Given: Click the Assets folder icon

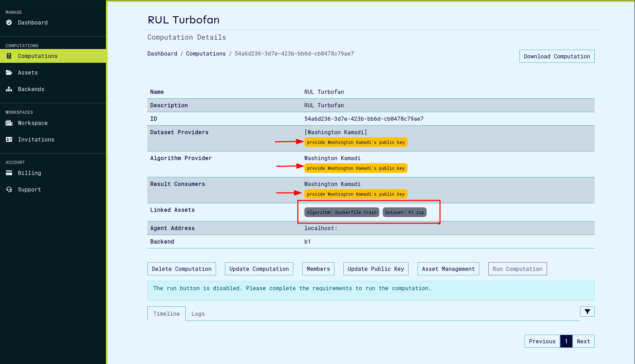Looking at the screenshot, I should 9,72.
